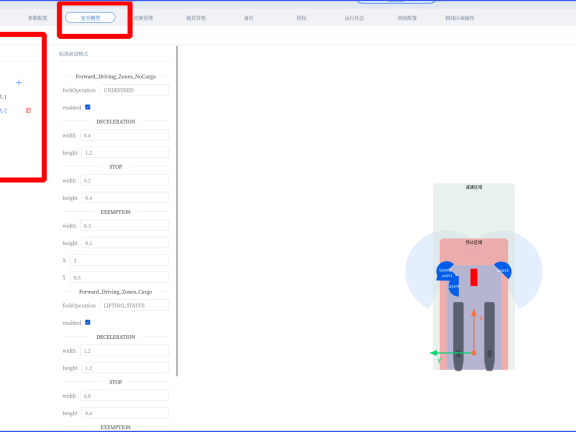
Task: Click Cargo DECELERATION height field 1.2
Action: point(125,368)
